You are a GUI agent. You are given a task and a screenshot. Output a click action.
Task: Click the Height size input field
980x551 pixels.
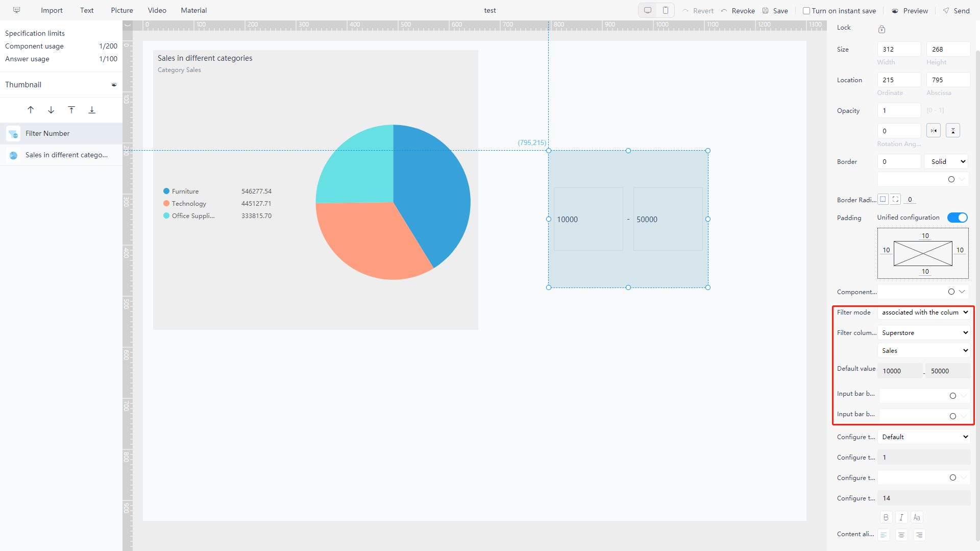[x=948, y=49]
